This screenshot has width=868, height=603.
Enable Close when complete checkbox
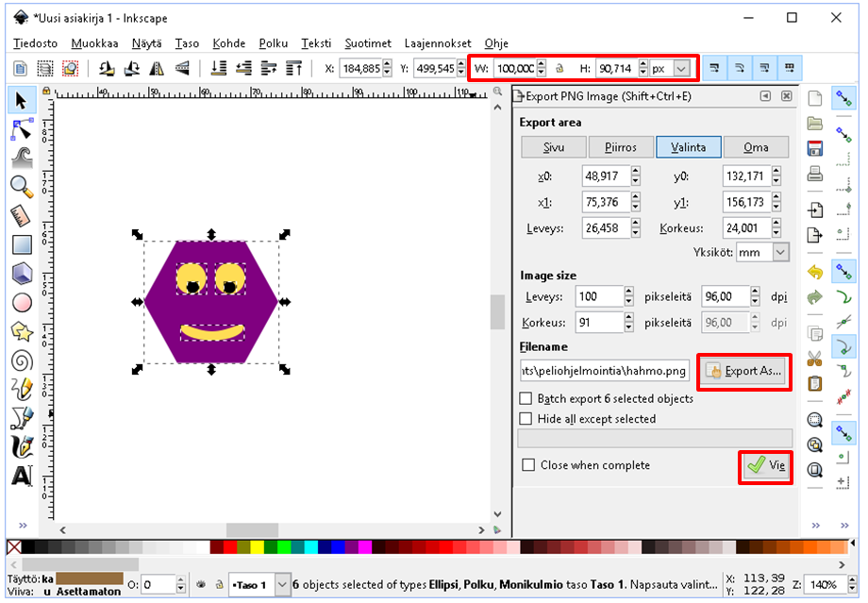529,465
